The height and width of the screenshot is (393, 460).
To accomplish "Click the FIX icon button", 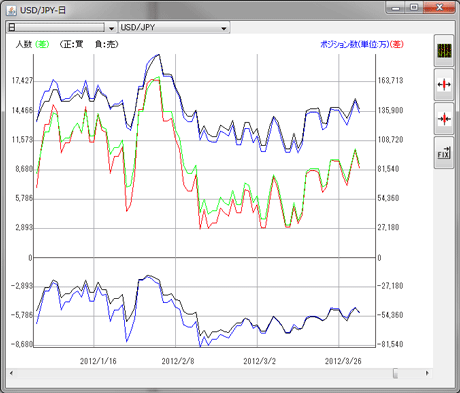I will click(x=444, y=153).
